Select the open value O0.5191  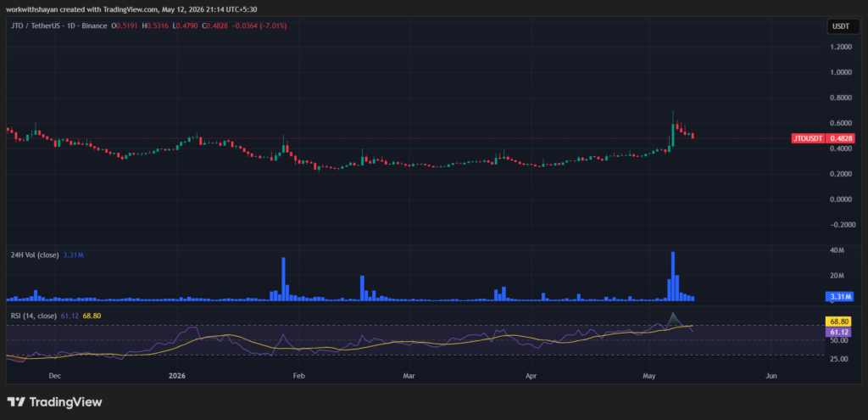click(125, 25)
